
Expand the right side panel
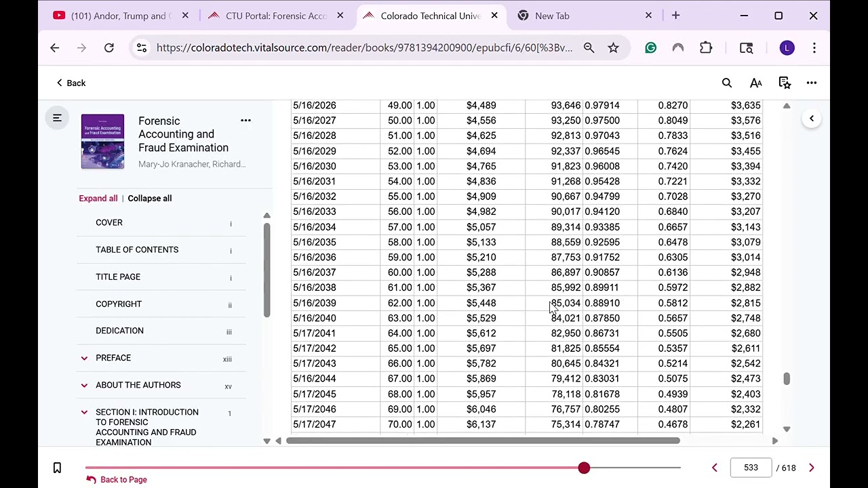point(812,119)
